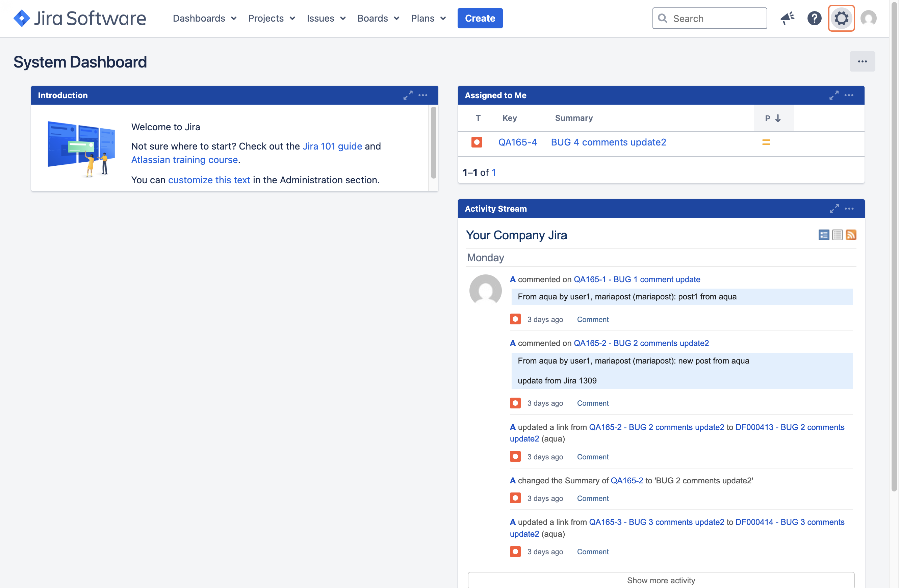Open the Activity Stream gadget options menu

849,209
